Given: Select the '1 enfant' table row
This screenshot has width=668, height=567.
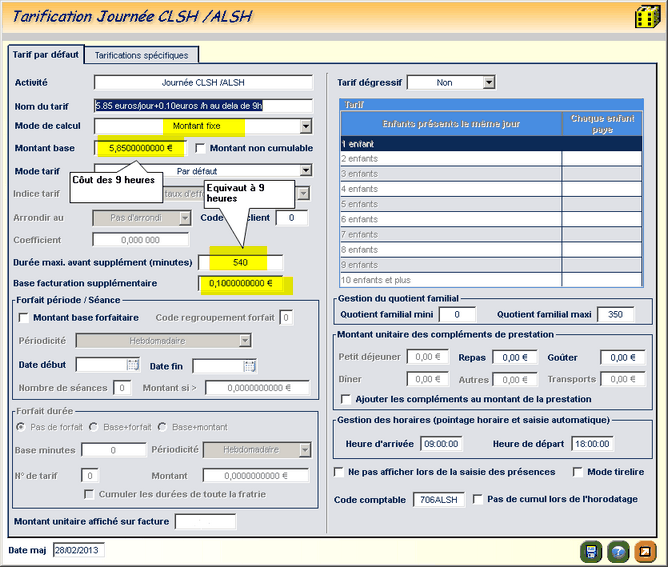Looking at the screenshot, I should 450,143.
